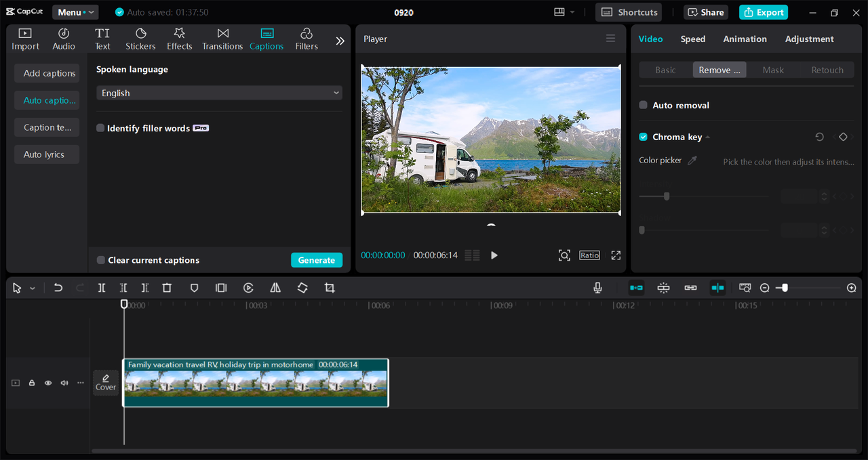
Task: Click the Export button
Action: pos(763,12)
